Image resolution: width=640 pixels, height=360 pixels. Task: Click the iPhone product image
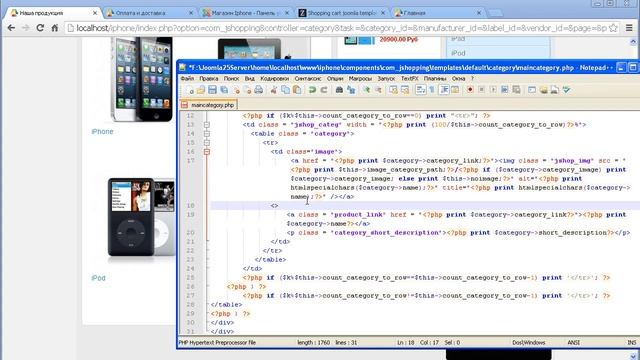[142, 80]
